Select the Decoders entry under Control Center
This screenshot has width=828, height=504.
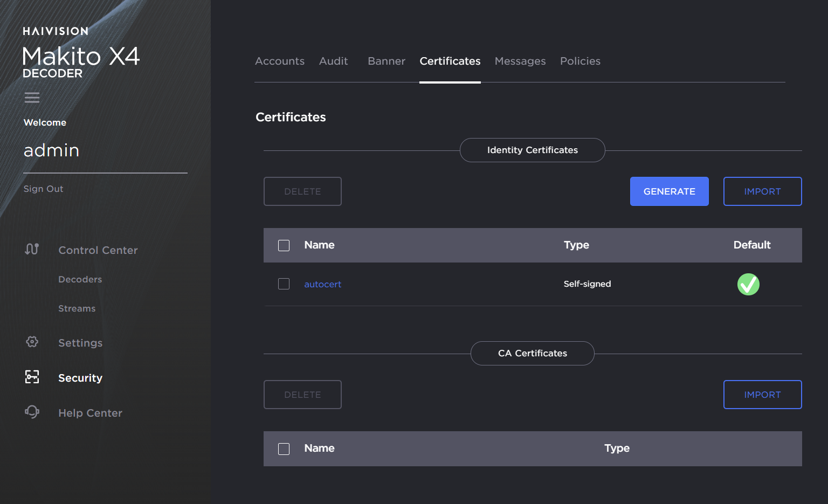tap(80, 279)
